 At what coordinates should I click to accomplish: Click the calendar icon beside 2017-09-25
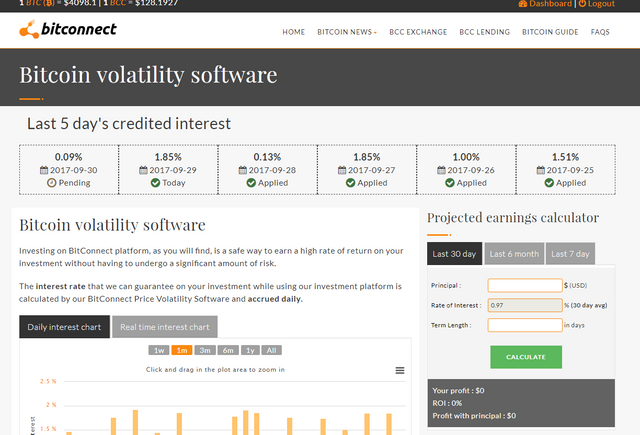pyautogui.click(x=541, y=170)
